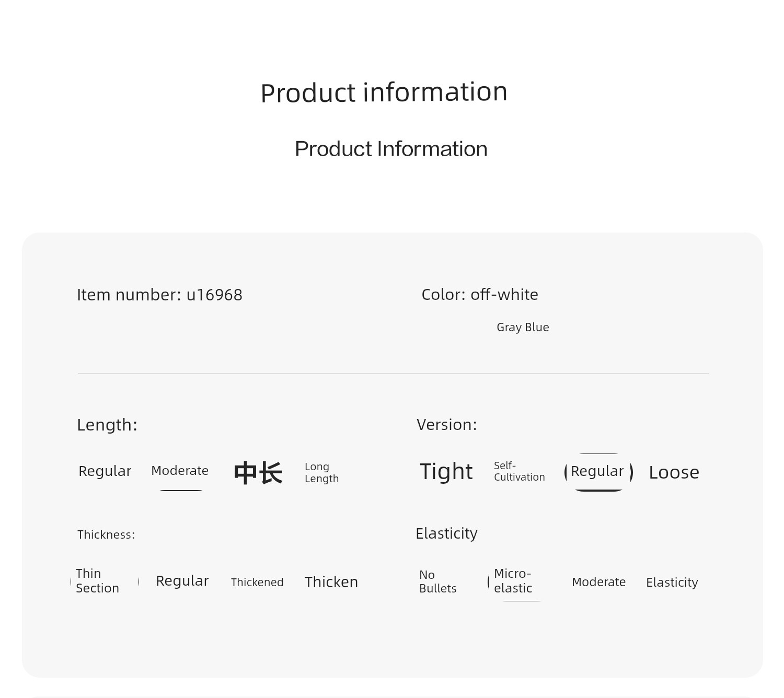Viewport: 784px width, 698px height.
Task: Click the 中长 length option
Action: click(258, 473)
